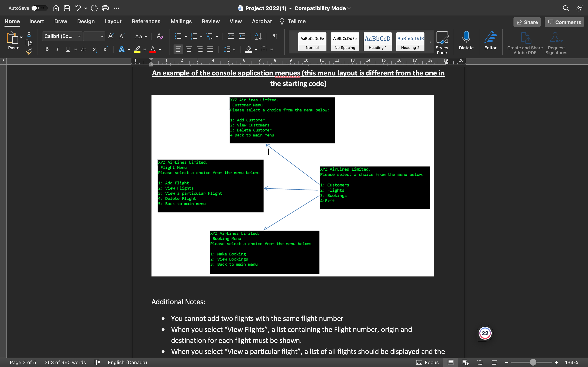Click the Share button
588x367 pixels.
click(x=527, y=22)
